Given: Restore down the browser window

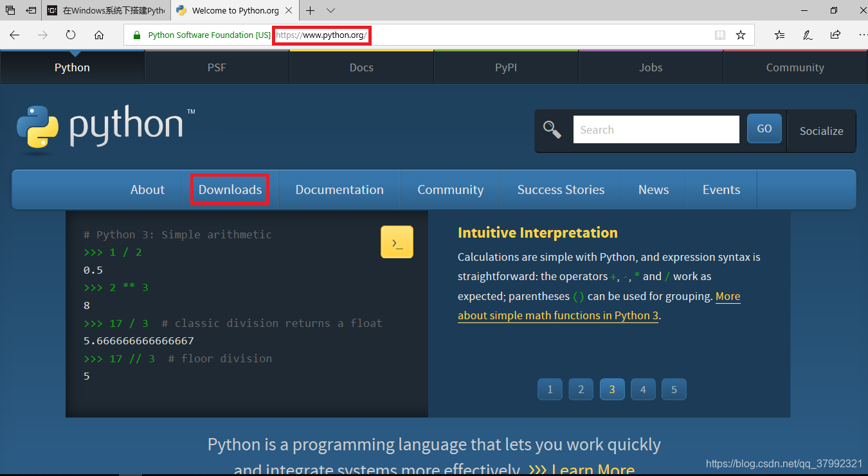Looking at the screenshot, I should point(834,10).
